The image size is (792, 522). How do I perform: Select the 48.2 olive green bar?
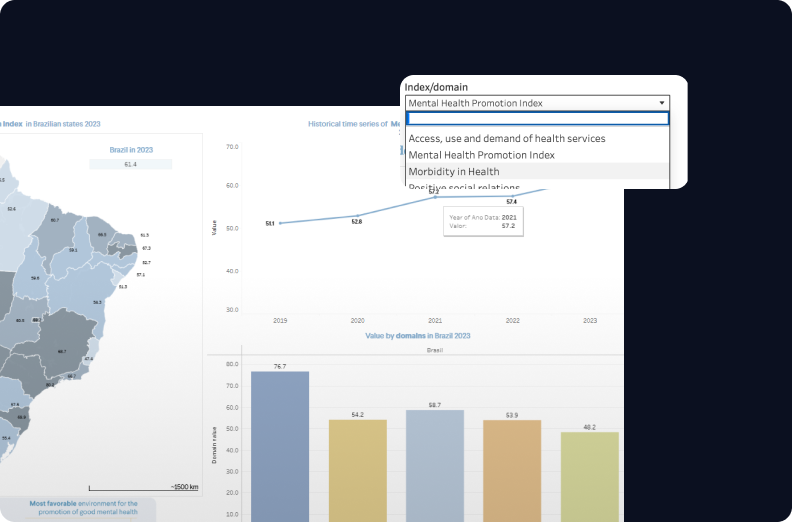[x=589, y=476]
